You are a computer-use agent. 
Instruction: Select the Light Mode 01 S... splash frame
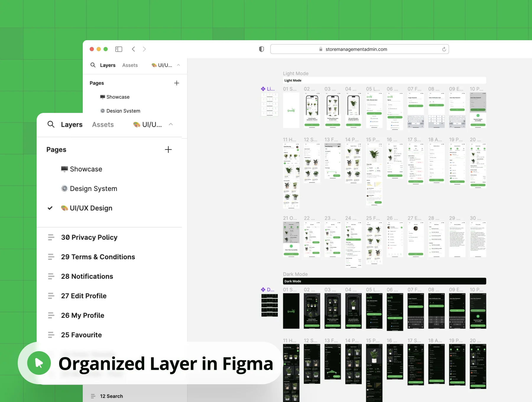(291, 110)
